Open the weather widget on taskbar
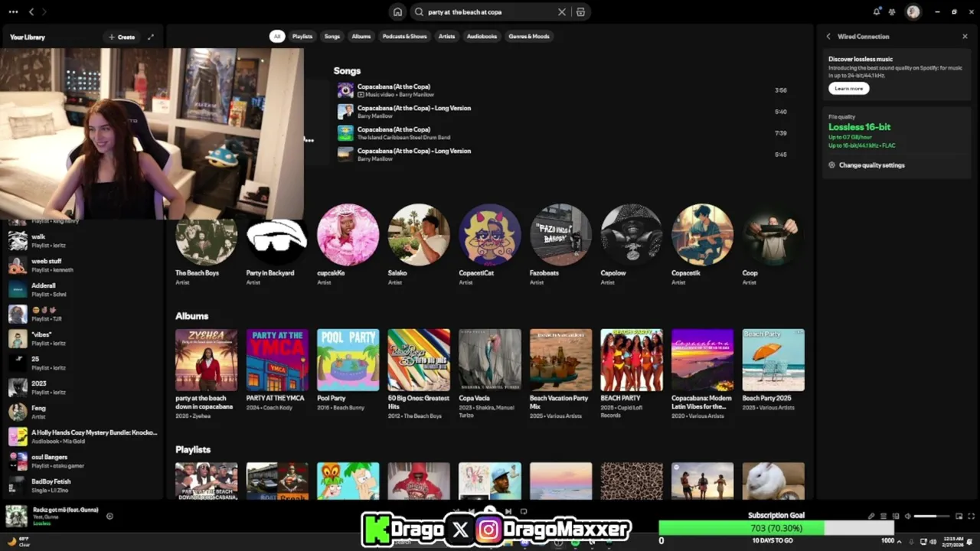The width and height of the screenshot is (980, 551). (x=18, y=541)
